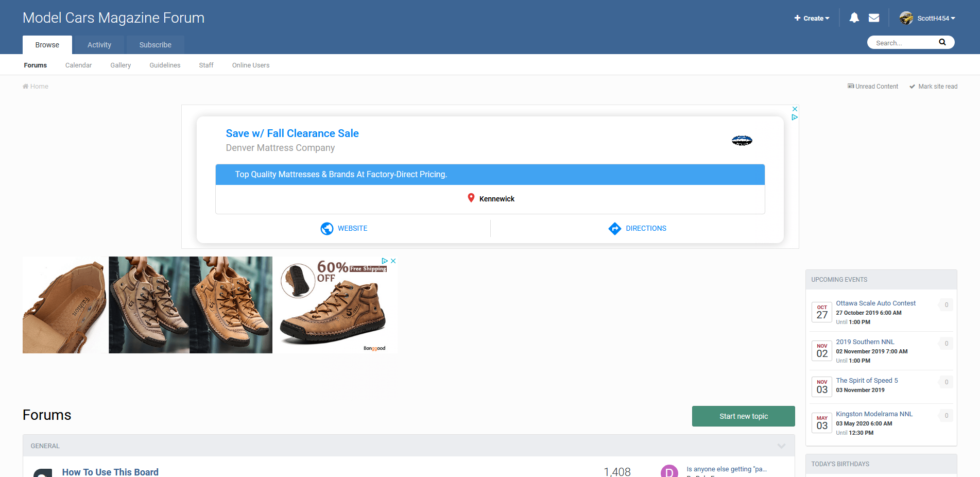
Task: Click the Directions arrow icon
Action: [x=615, y=228]
